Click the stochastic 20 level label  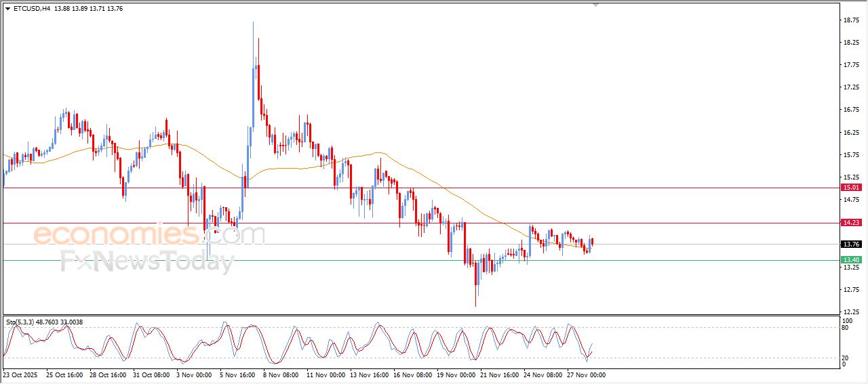point(844,358)
